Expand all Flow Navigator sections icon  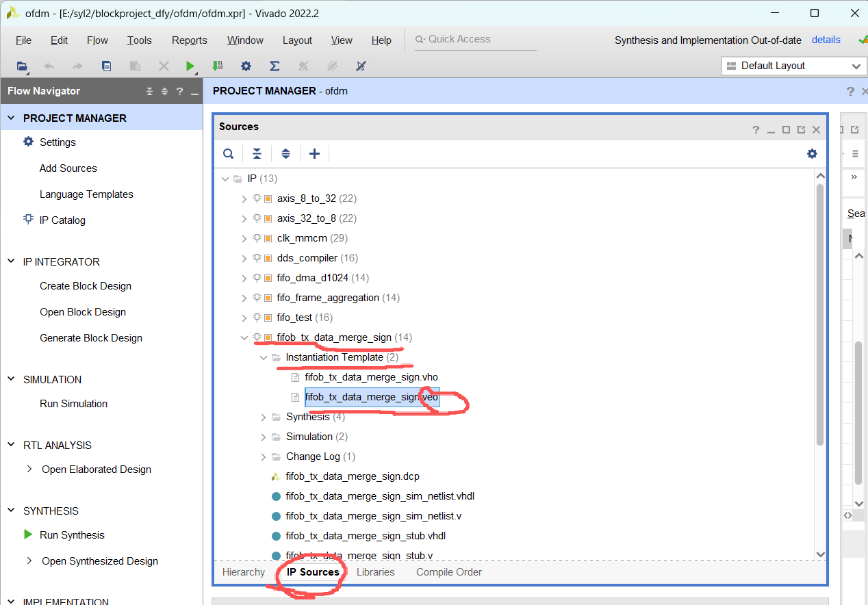[x=164, y=91]
